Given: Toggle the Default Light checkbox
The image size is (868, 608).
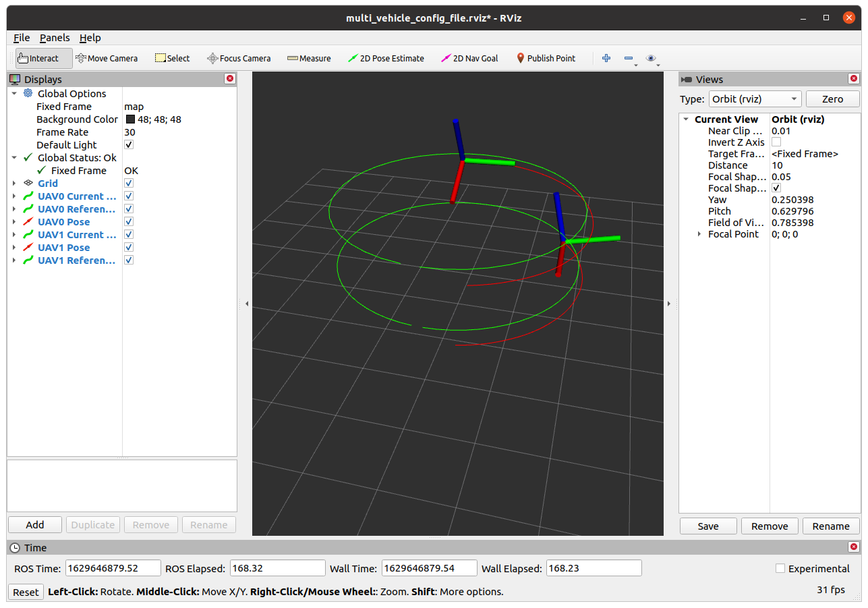Looking at the screenshot, I should 129,144.
